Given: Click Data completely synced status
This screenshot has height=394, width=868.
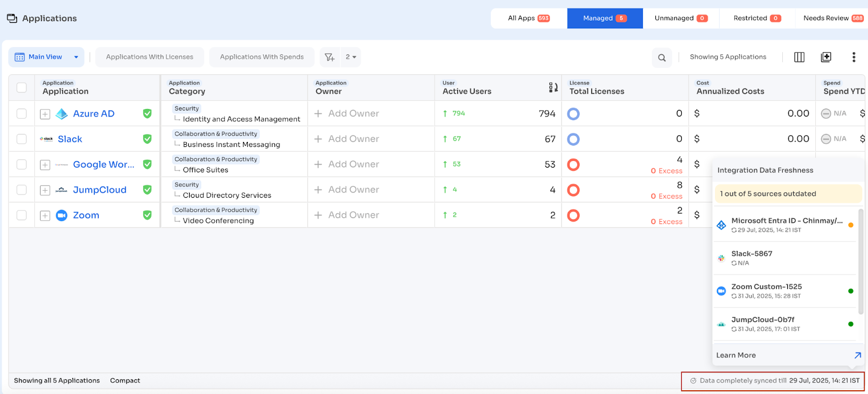Looking at the screenshot, I should pyautogui.click(x=774, y=380).
